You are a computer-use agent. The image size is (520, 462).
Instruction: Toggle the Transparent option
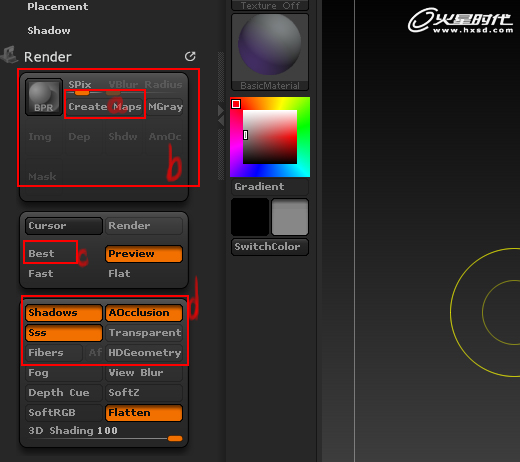point(144,333)
